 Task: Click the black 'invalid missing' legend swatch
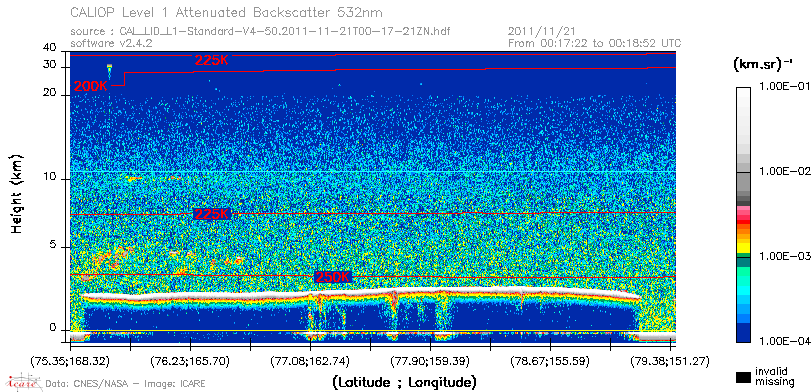(x=743, y=377)
